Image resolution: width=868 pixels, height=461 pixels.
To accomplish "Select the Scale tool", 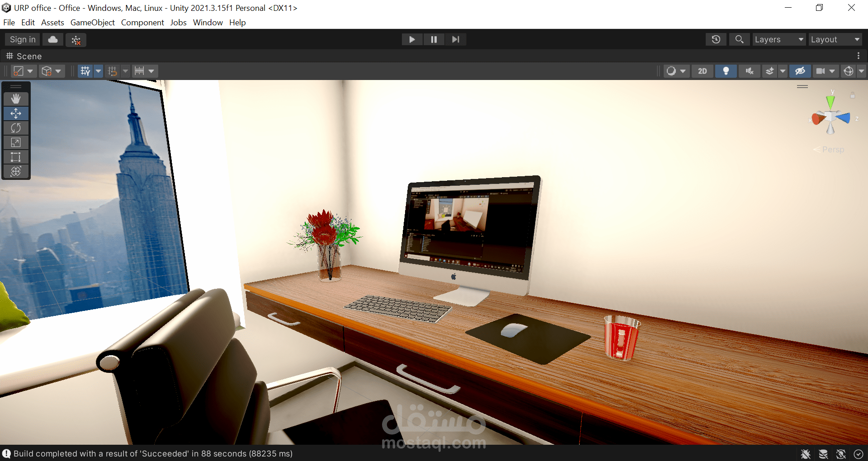I will [16, 142].
